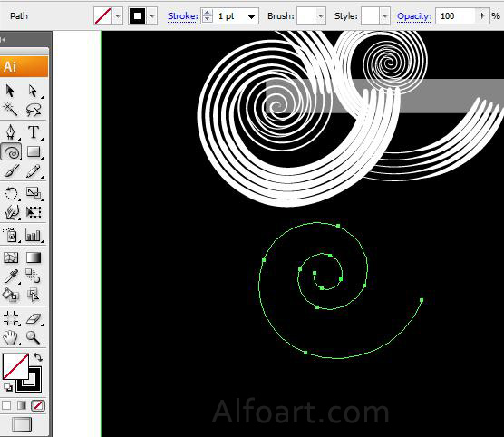
Task: Choose the Live Paint Bucket tool
Action: pos(10,295)
